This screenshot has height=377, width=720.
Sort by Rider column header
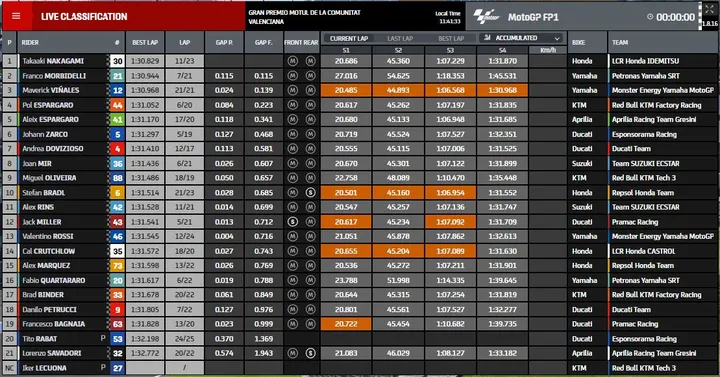[x=30, y=42]
